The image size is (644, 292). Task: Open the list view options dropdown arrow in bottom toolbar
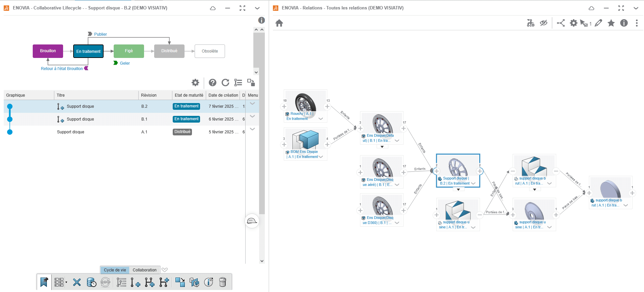[x=66, y=282]
